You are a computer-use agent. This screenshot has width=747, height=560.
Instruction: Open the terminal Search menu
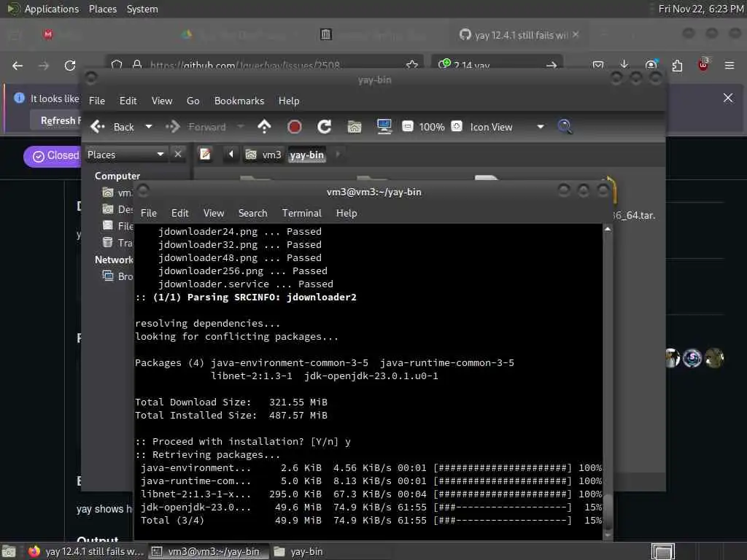tap(252, 213)
